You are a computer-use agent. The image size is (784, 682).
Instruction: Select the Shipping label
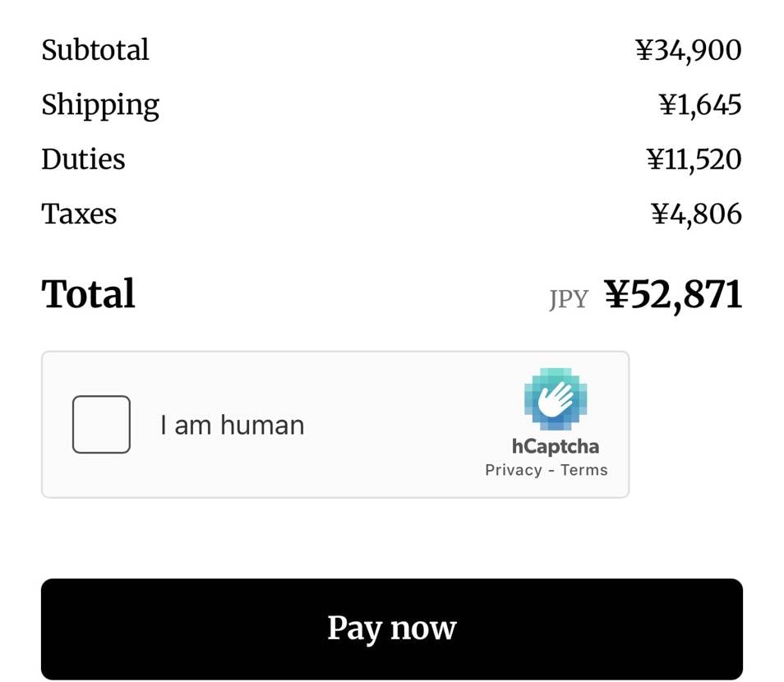pyautogui.click(x=100, y=105)
